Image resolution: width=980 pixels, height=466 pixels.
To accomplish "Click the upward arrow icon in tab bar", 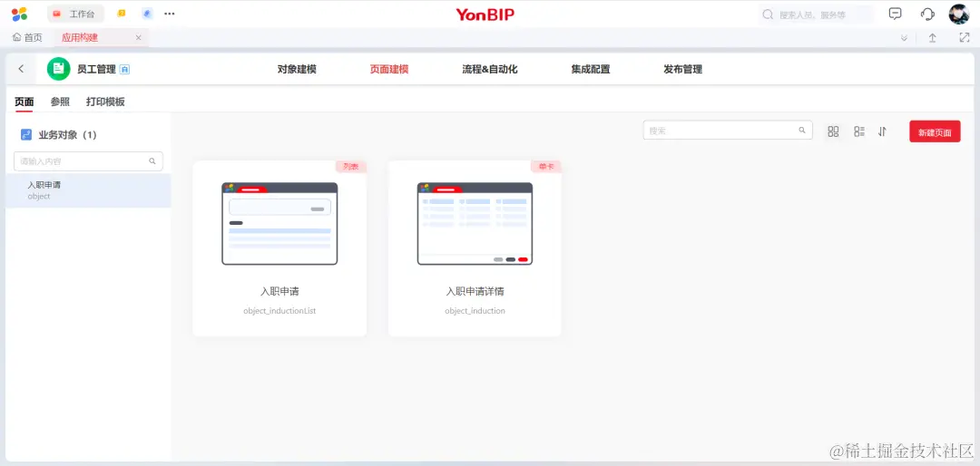I will coord(932,38).
